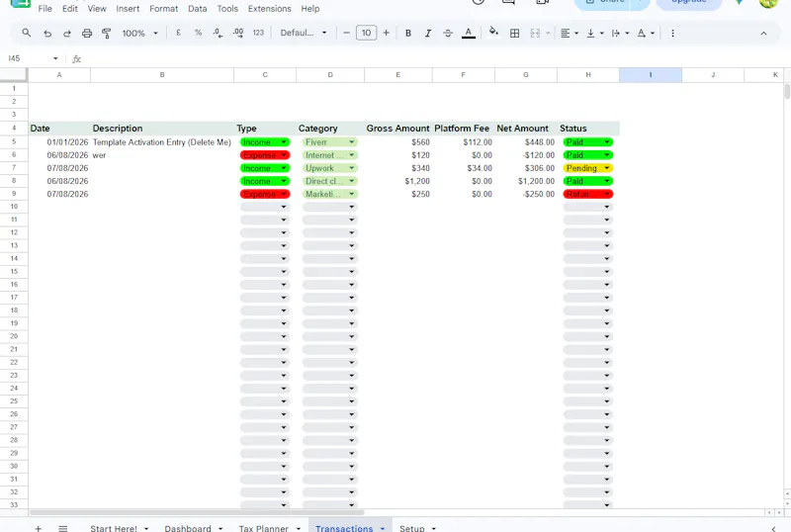Open text rotation options
The height and width of the screenshot is (532, 791).
[x=646, y=34]
